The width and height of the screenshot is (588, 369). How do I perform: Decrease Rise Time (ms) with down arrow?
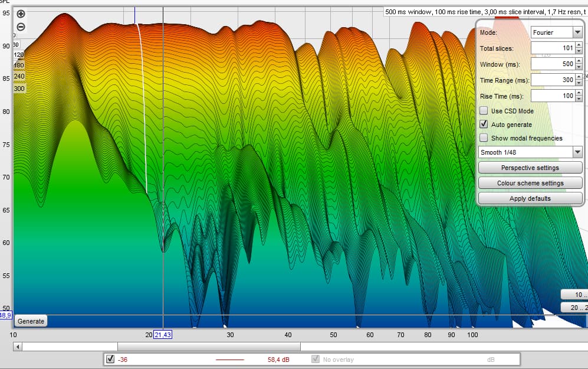(579, 98)
